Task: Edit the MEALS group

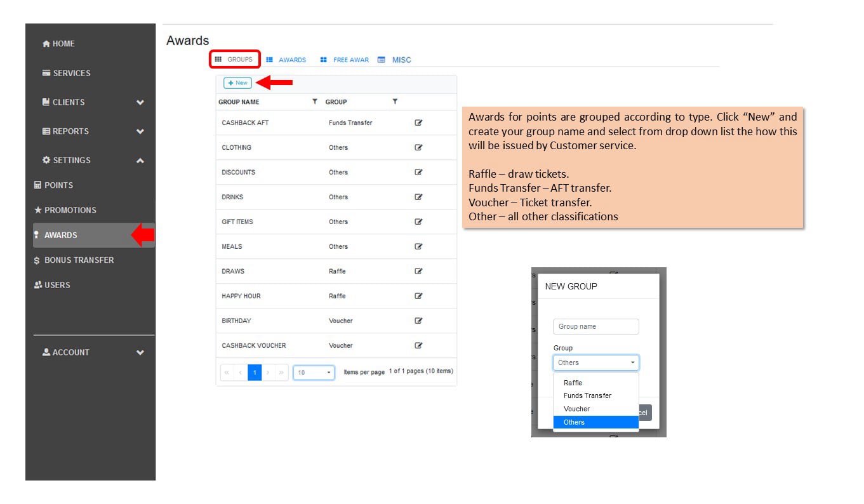Action: pyautogui.click(x=418, y=246)
